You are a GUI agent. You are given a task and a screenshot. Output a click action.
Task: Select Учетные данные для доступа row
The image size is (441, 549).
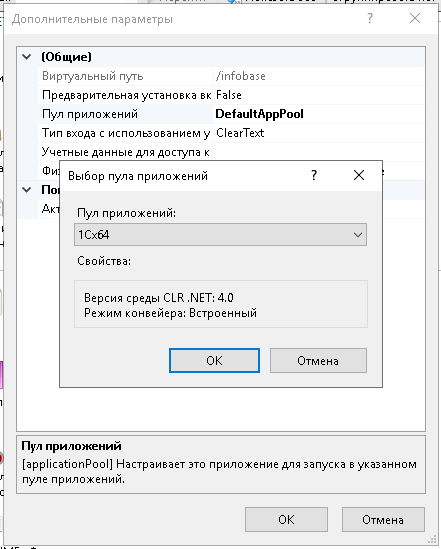[x=231, y=152]
